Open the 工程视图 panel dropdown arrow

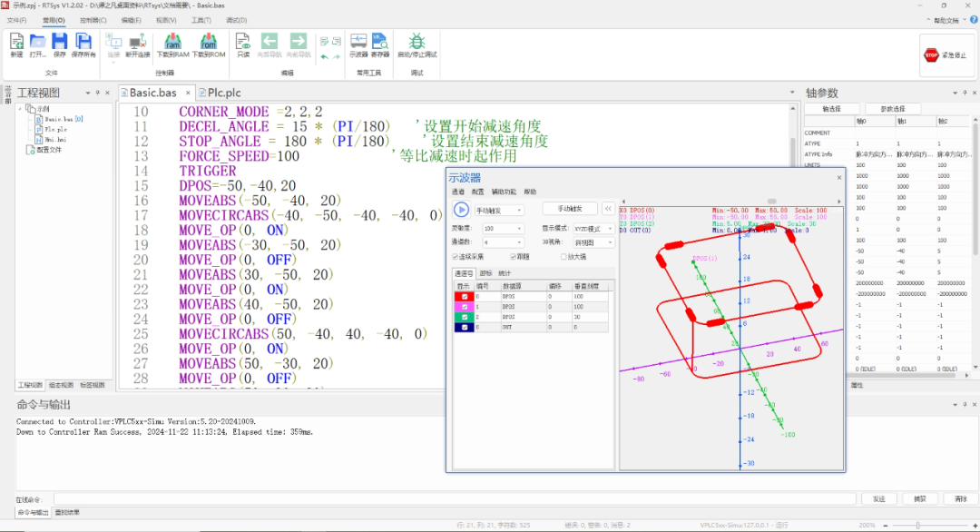point(88,94)
